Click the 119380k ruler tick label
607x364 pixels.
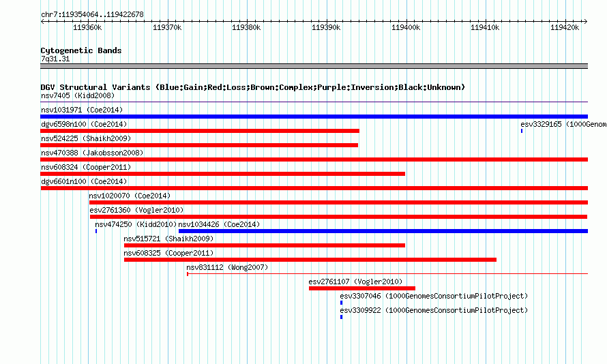pos(246,27)
